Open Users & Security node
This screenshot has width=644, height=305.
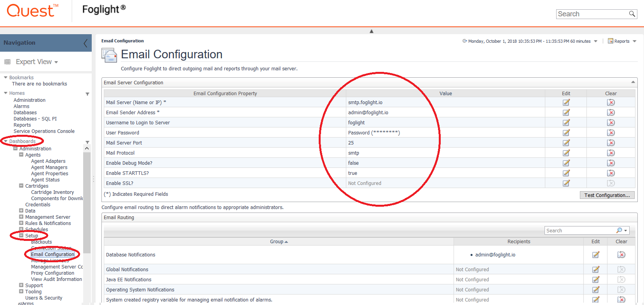[x=44, y=298]
